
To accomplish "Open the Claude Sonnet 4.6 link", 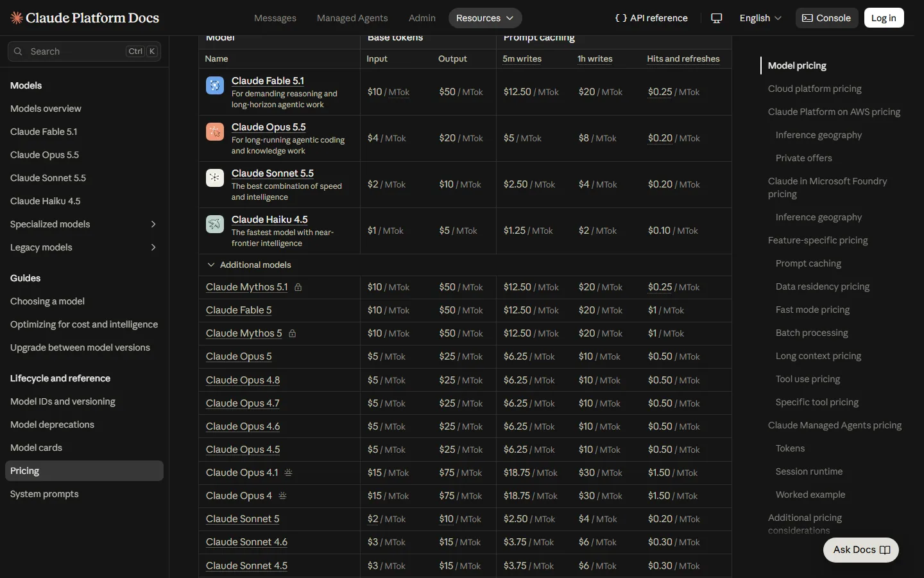I will tap(246, 542).
